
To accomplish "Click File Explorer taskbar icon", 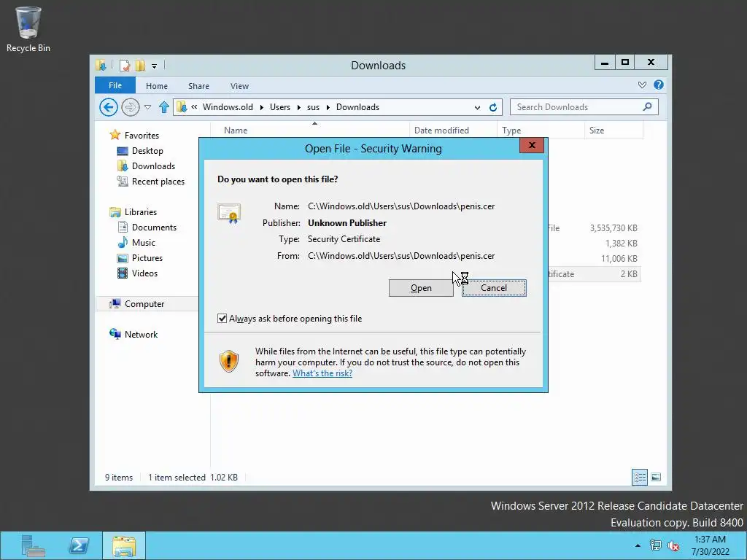I will tap(124, 545).
